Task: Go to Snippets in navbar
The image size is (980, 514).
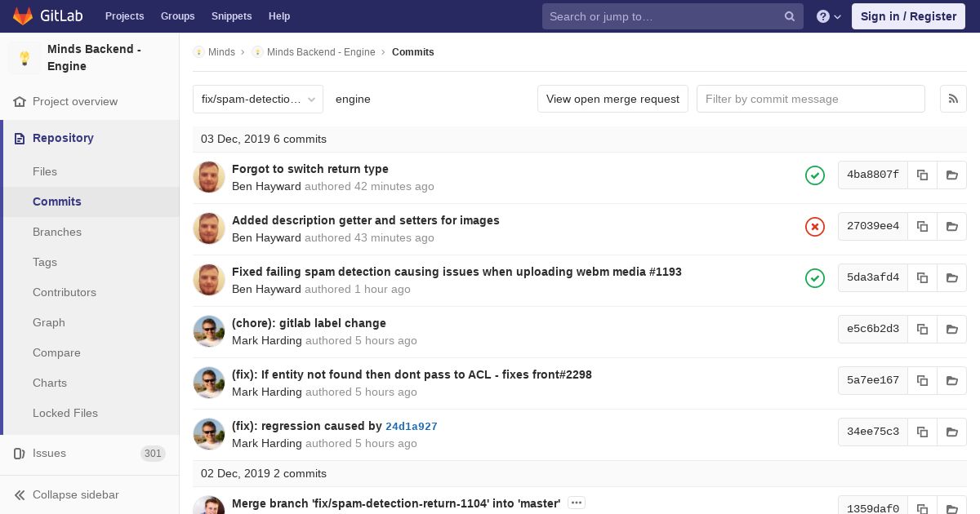Action: tap(232, 16)
